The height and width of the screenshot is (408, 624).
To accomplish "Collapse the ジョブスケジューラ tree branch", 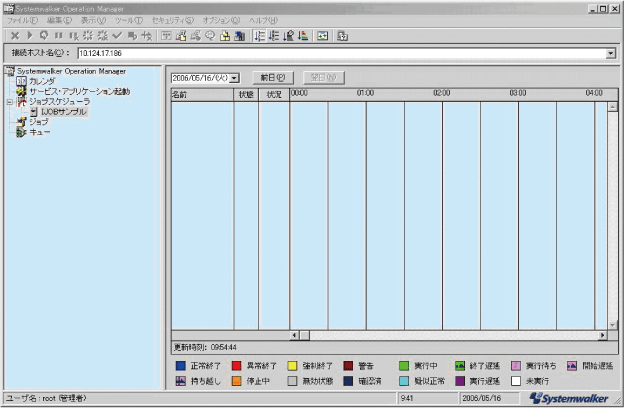I will click(10, 102).
